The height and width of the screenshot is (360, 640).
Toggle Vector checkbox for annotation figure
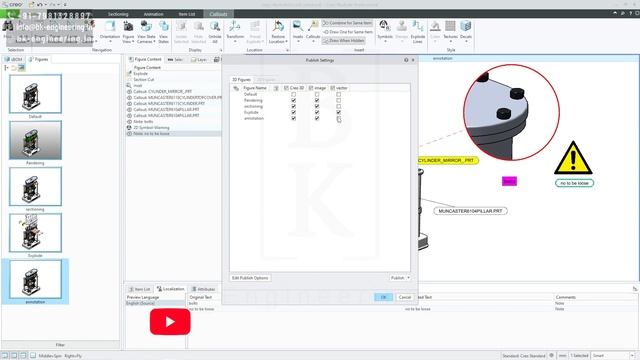338,118
